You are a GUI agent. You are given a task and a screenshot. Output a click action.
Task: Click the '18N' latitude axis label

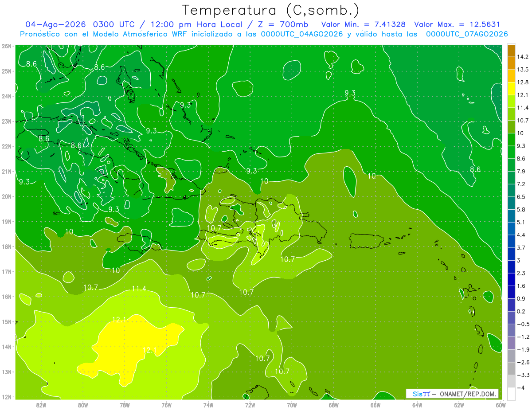6,247
